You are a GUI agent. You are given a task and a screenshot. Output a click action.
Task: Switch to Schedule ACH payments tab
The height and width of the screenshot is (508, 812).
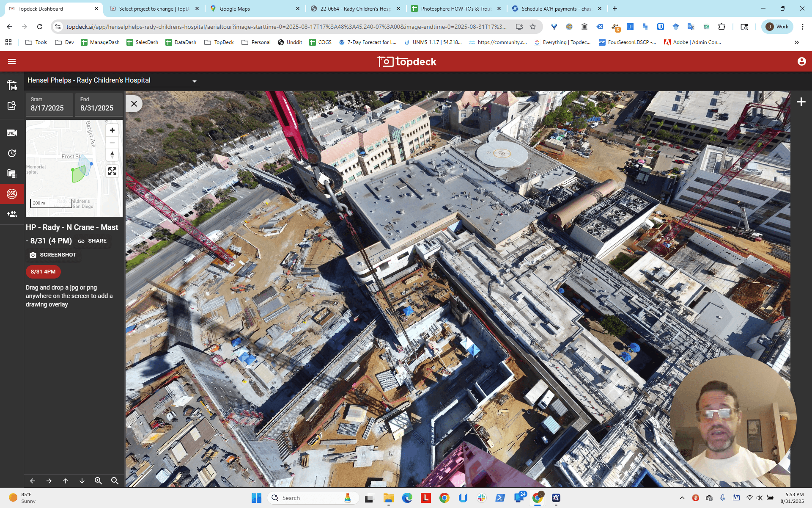(557, 8)
